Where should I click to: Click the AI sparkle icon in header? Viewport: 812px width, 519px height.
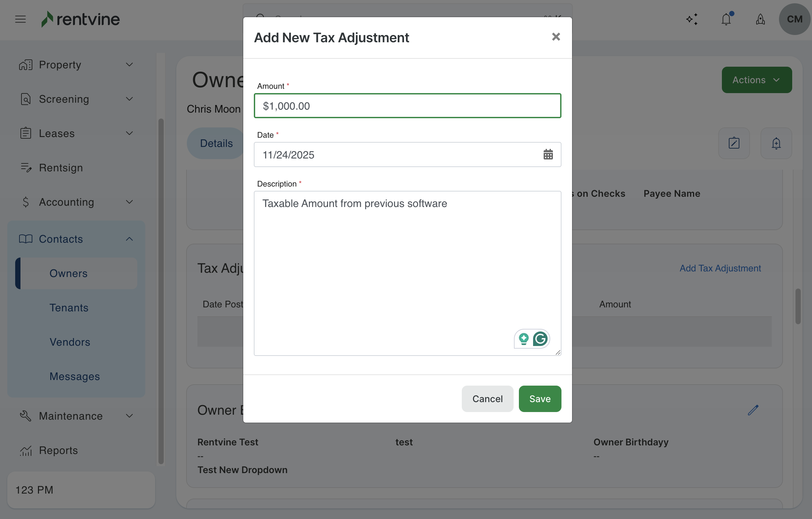pos(692,19)
